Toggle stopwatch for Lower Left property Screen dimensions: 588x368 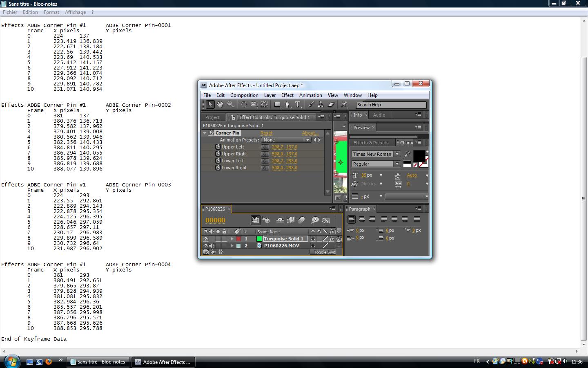pos(218,161)
